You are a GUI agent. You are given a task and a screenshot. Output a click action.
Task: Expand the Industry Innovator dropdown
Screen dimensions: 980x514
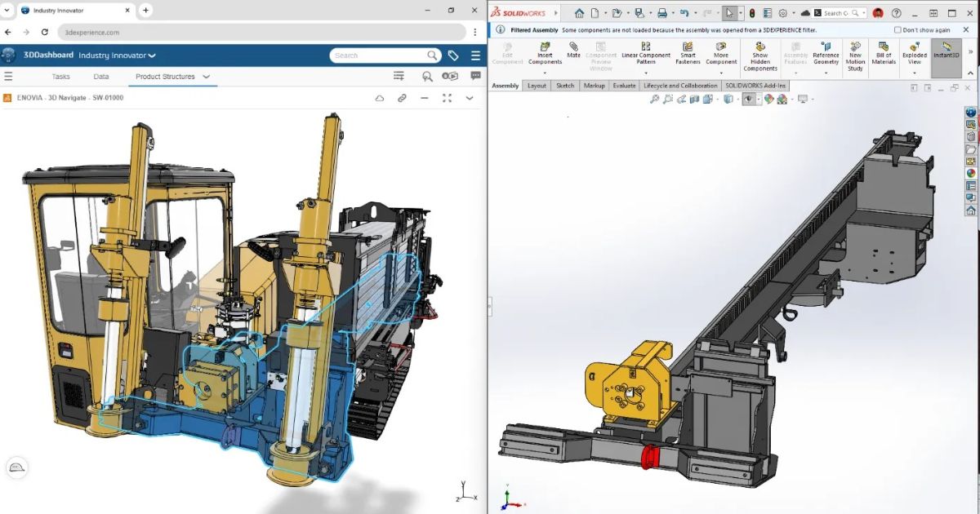(x=117, y=55)
